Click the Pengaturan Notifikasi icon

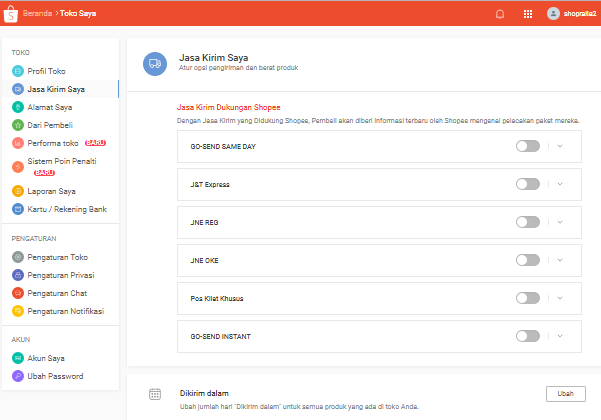click(18, 311)
